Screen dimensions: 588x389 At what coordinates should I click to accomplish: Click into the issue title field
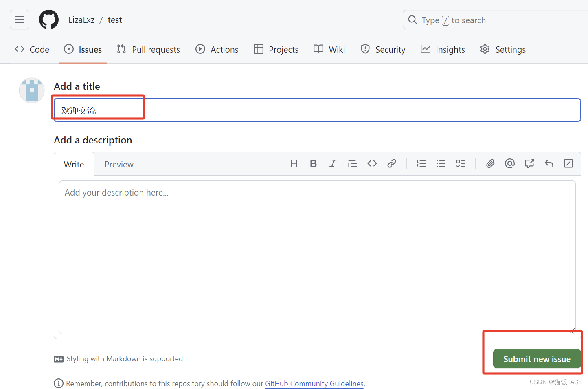[317, 110]
